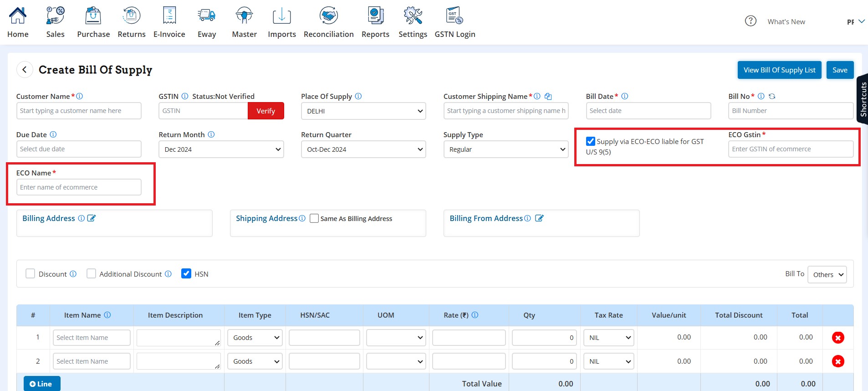Screen dimensions: 868x391
Task: Open the Purchase module icon
Action: pos(93,16)
